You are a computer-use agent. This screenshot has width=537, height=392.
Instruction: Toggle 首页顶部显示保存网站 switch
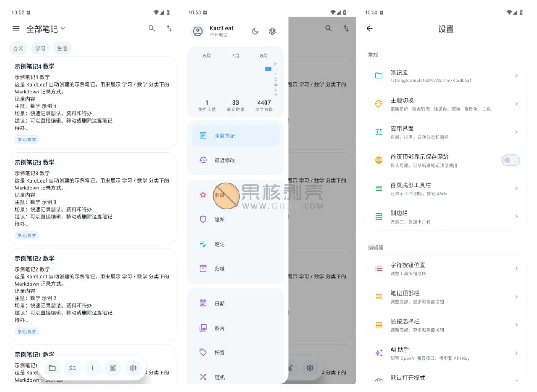coord(511,160)
